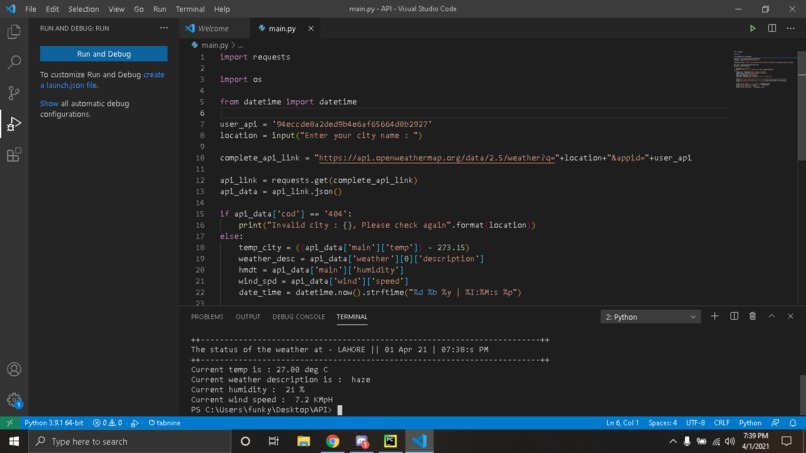Close the terminal panel
This screenshot has width=806, height=453.
coord(791,316)
